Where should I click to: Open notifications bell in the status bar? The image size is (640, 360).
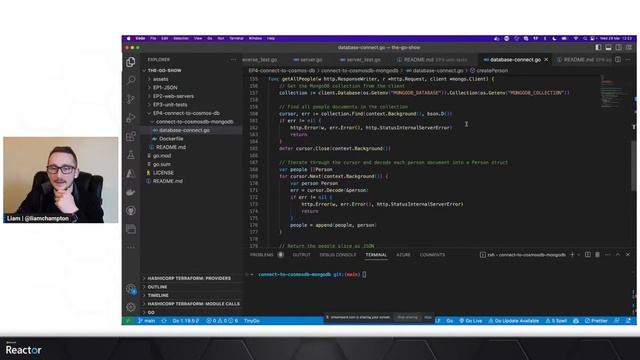(629, 321)
